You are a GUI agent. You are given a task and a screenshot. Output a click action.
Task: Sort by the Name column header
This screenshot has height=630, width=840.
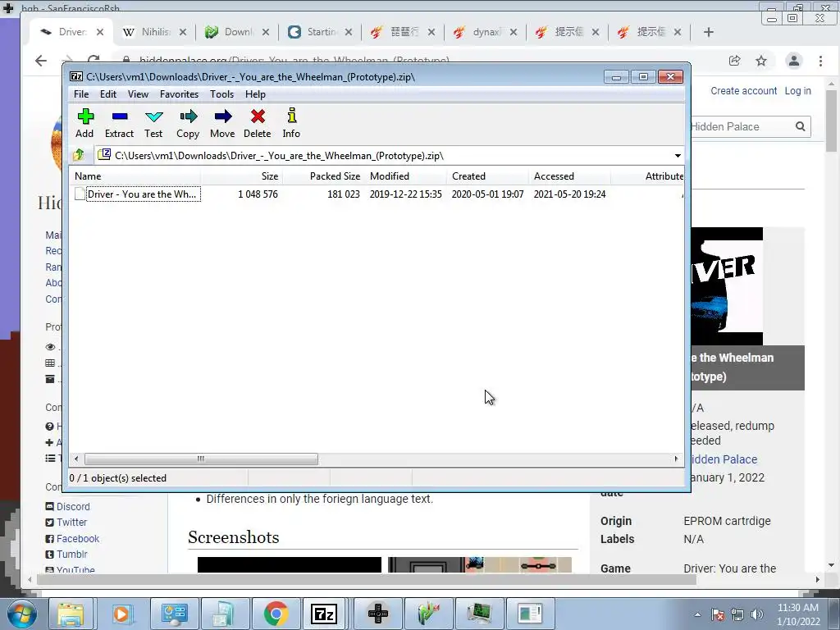tap(135, 176)
